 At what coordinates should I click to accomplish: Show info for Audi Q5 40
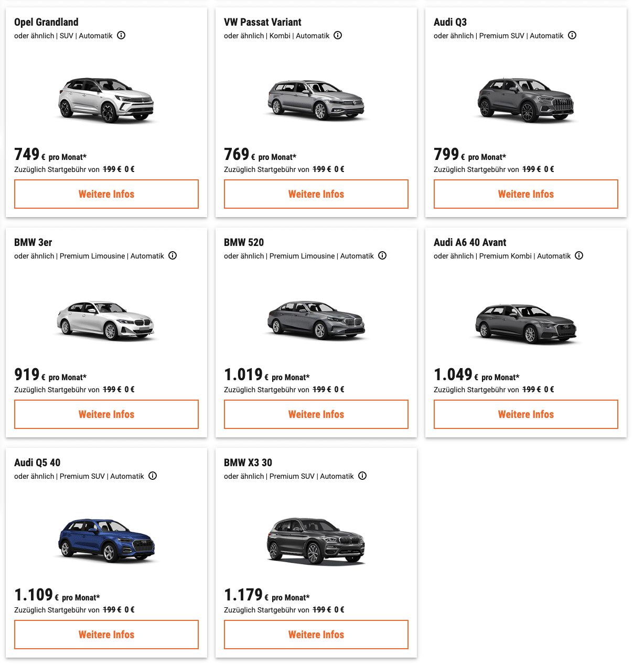click(x=153, y=476)
